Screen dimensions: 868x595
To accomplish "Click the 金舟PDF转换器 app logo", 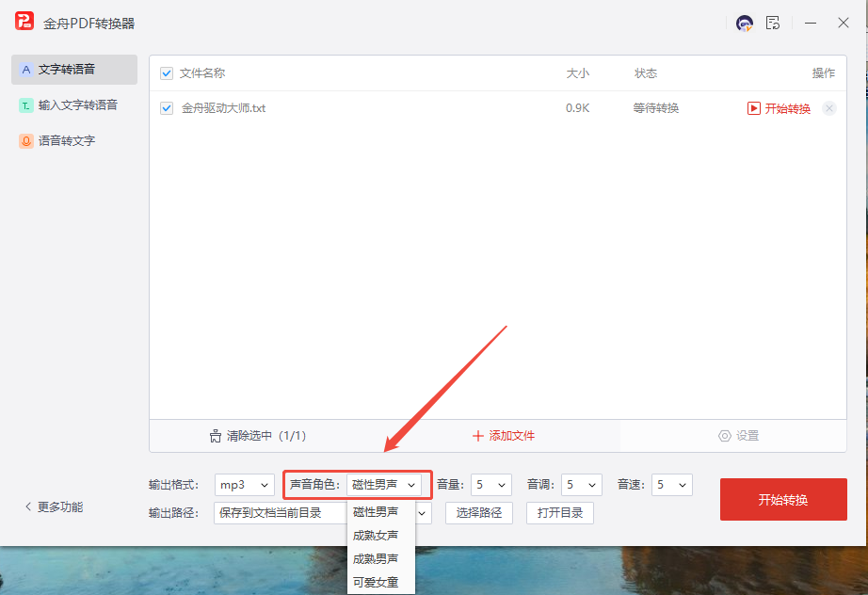I will [24, 21].
